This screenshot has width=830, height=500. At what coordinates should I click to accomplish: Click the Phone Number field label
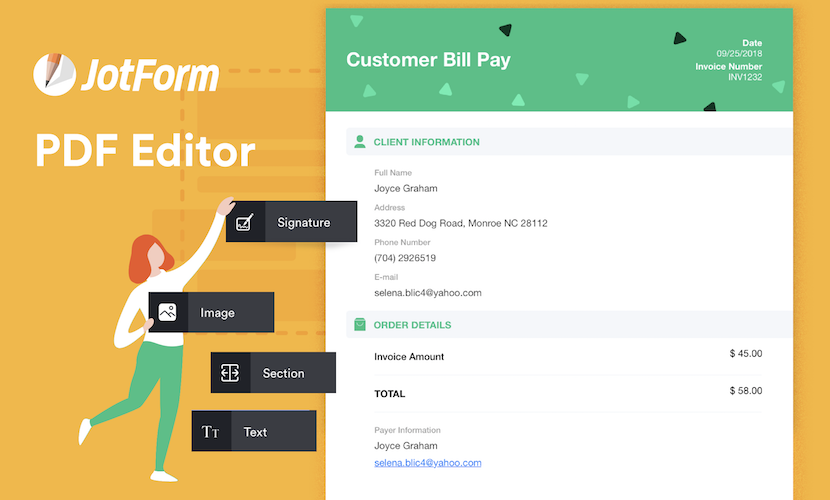pyautogui.click(x=402, y=242)
